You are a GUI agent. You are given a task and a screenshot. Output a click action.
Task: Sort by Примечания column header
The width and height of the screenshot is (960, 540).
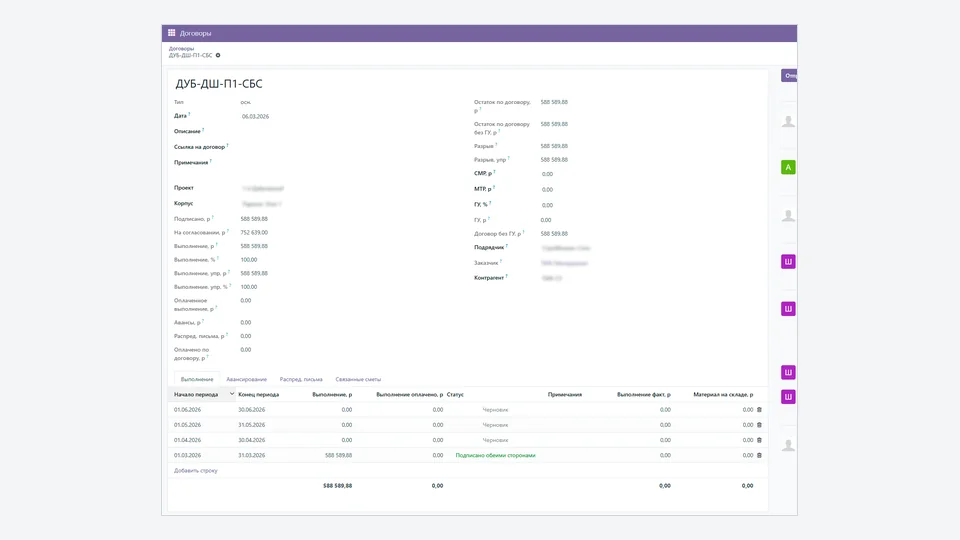coord(564,394)
